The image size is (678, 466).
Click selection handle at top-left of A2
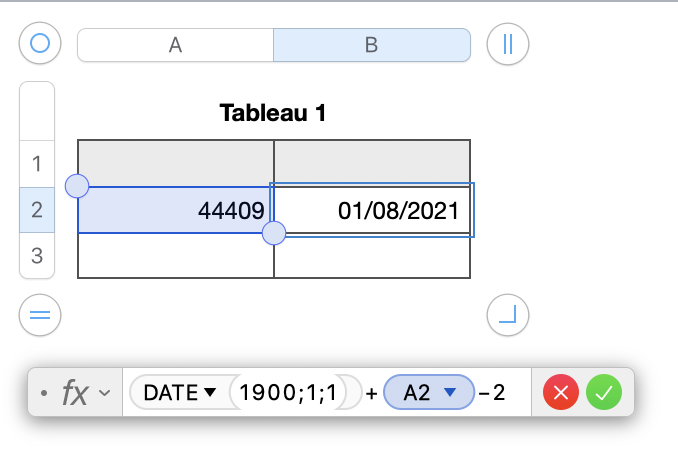(77, 185)
